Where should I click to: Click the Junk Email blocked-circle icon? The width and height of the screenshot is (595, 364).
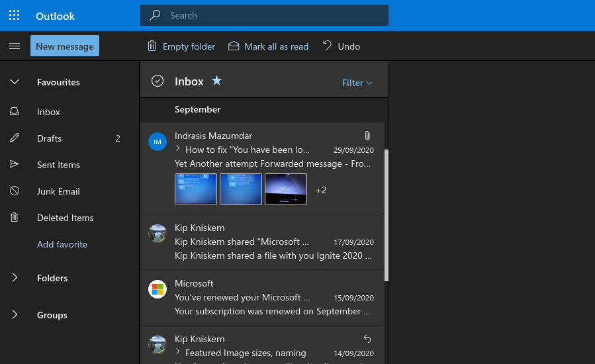click(x=15, y=191)
